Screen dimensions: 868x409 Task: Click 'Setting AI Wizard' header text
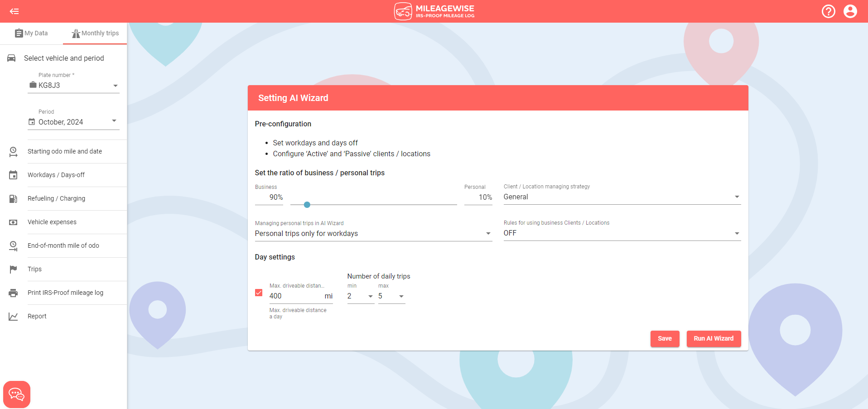point(293,98)
